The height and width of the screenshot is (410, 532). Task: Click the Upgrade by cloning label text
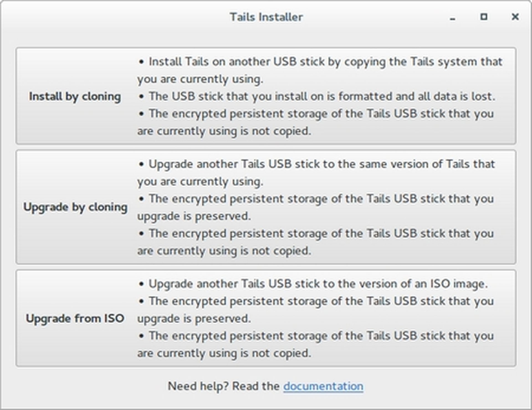click(76, 207)
